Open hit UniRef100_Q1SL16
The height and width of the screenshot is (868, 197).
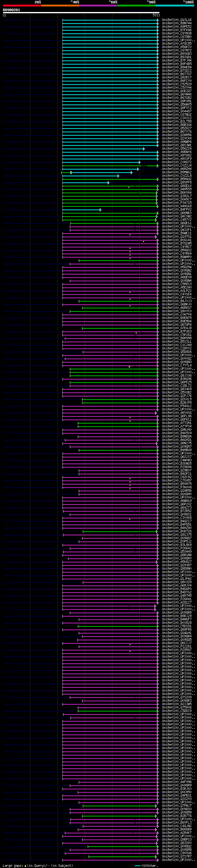point(177,20)
